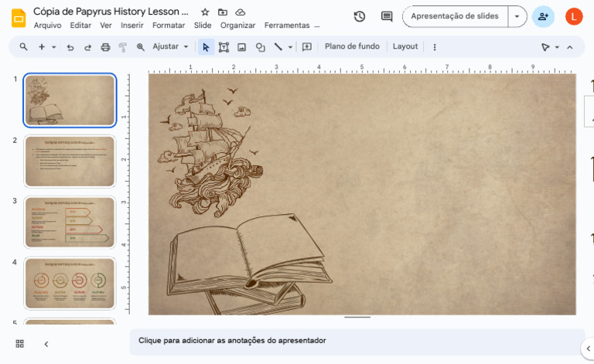Image resolution: width=594 pixels, height=364 pixels.
Task: Select the shapes tool icon
Action: (260, 47)
